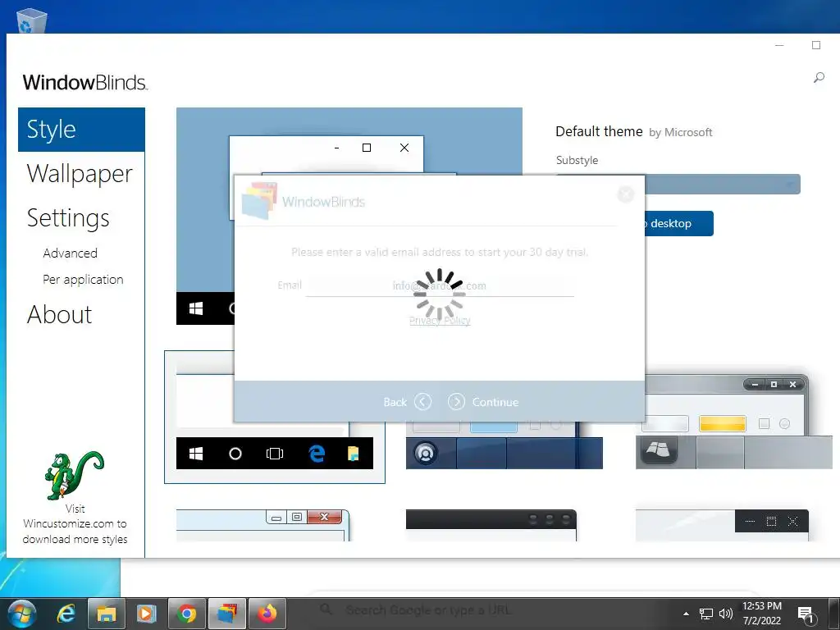Select the Windows 10 style thumbnail with Edge icon
840x630 pixels.
[x=275, y=417]
